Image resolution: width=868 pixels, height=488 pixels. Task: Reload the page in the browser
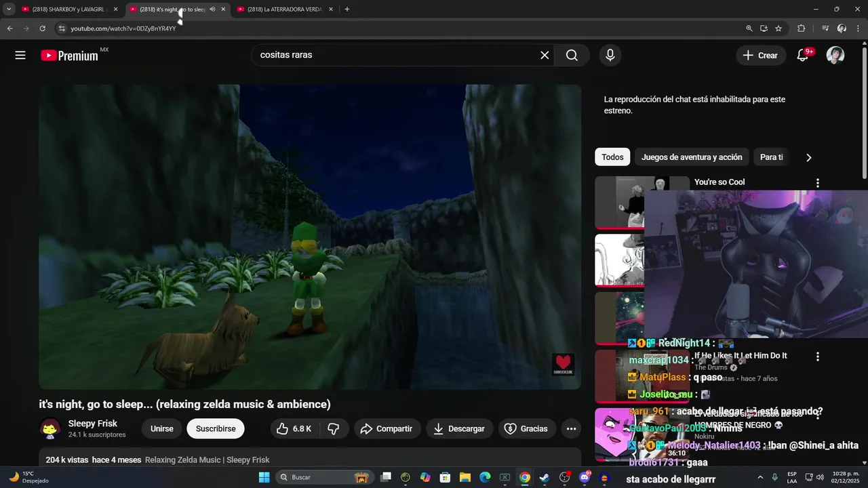[x=42, y=28]
